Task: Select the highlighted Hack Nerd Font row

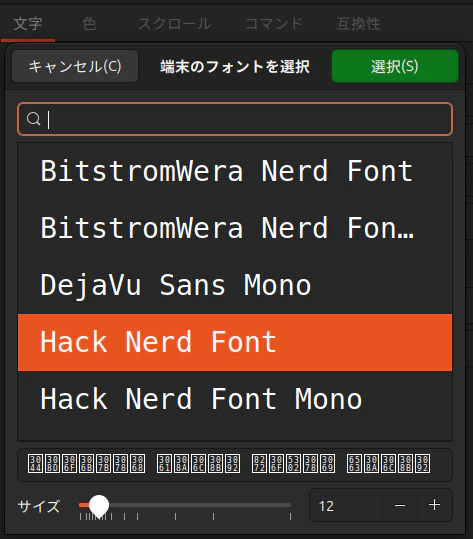Action: pyautogui.click(x=235, y=342)
